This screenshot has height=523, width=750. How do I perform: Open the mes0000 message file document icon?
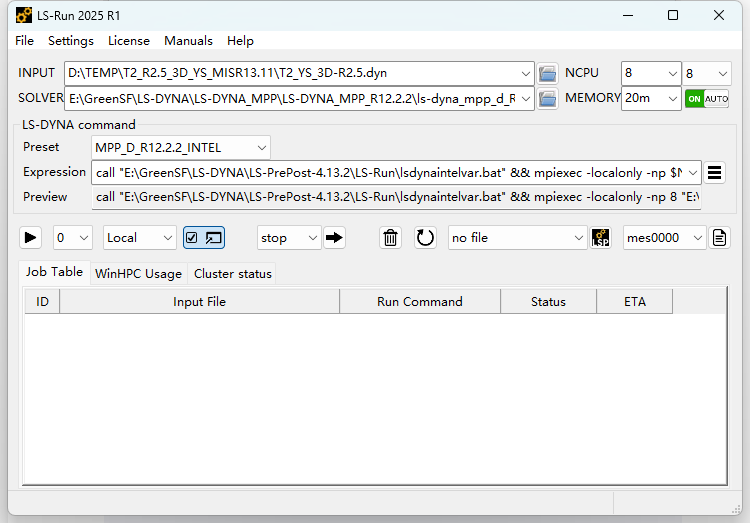[720, 238]
